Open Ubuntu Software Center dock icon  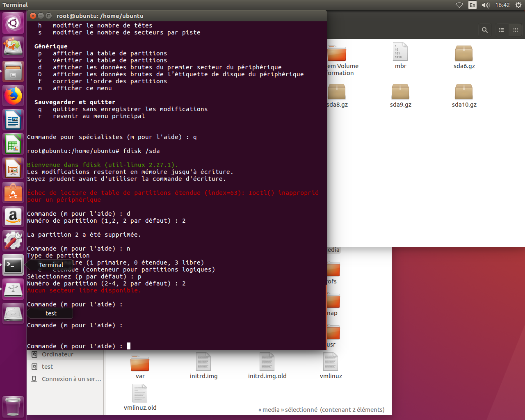click(13, 192)
